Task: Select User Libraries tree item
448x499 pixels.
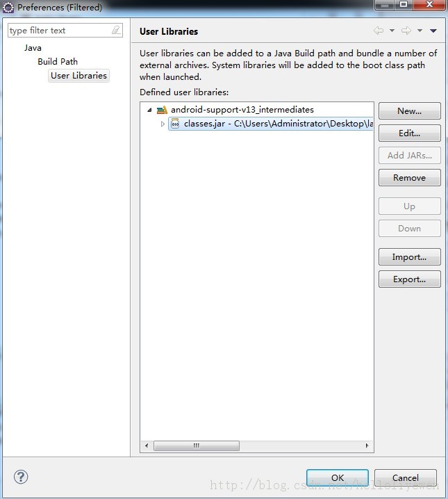Action: pos(78,76)
